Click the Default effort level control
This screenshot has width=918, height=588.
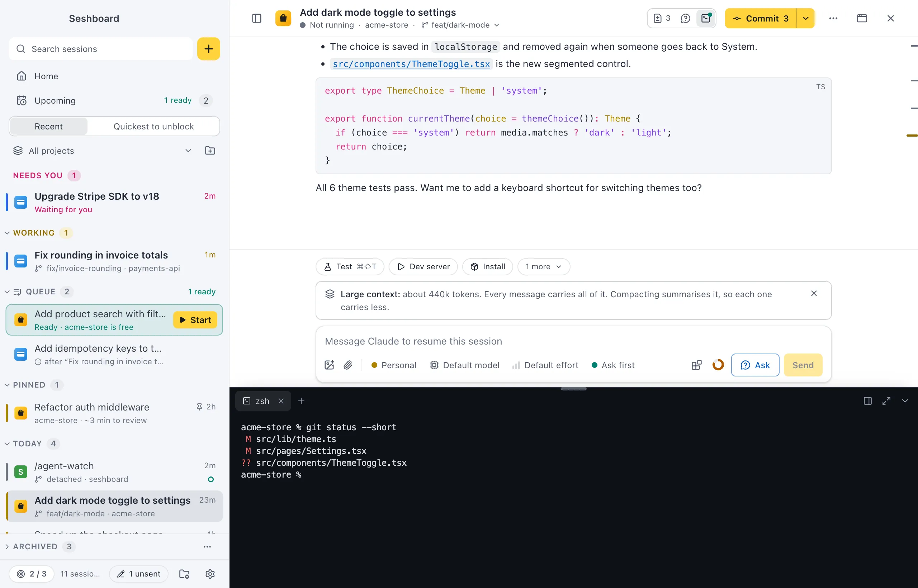[x=545, y=365]
